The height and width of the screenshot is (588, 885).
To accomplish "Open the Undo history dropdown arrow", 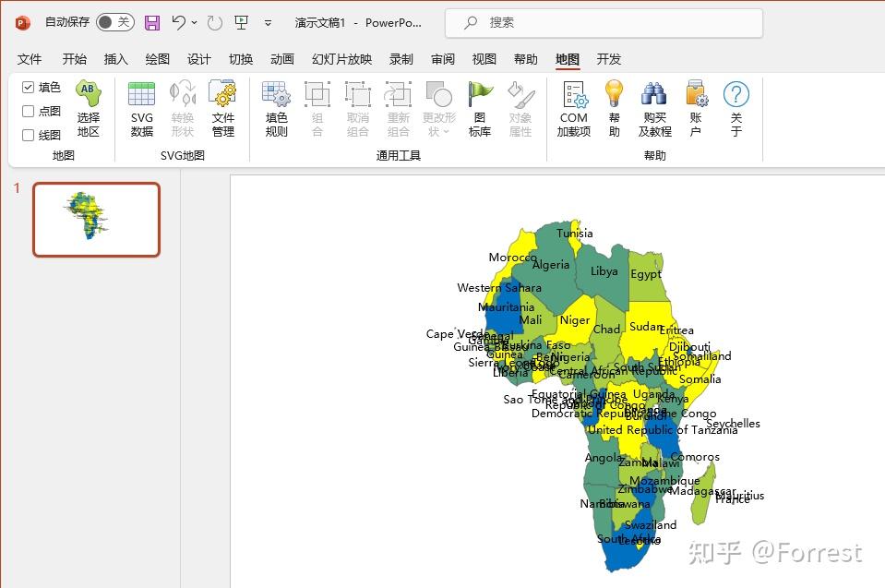I will (195, 21).
